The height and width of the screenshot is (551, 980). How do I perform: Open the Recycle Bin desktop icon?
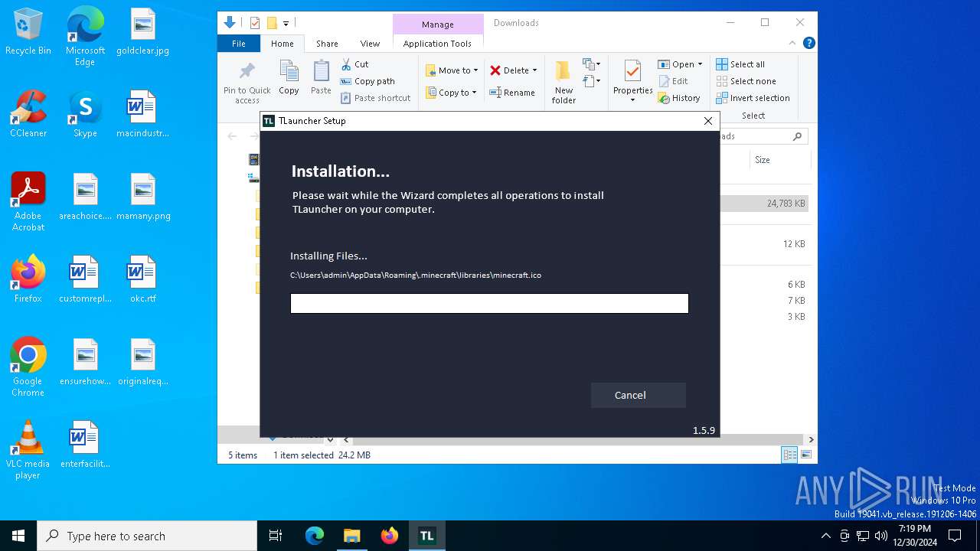coord(28,31)
